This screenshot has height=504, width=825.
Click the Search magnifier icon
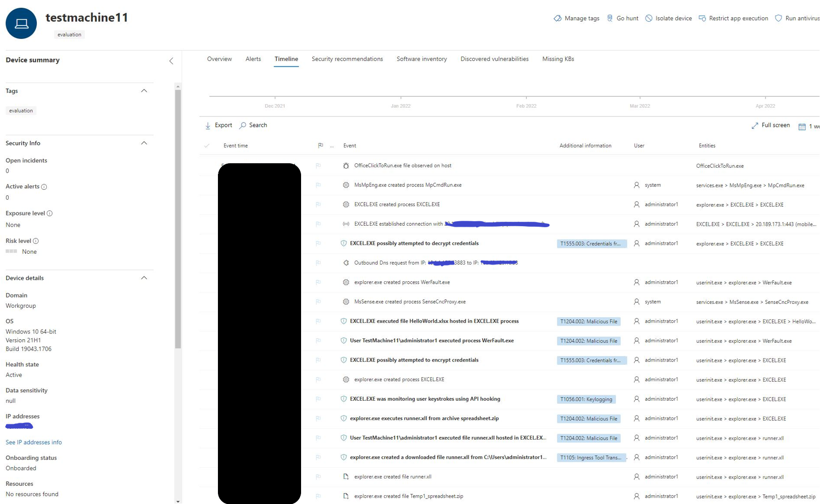coord(243,125)
